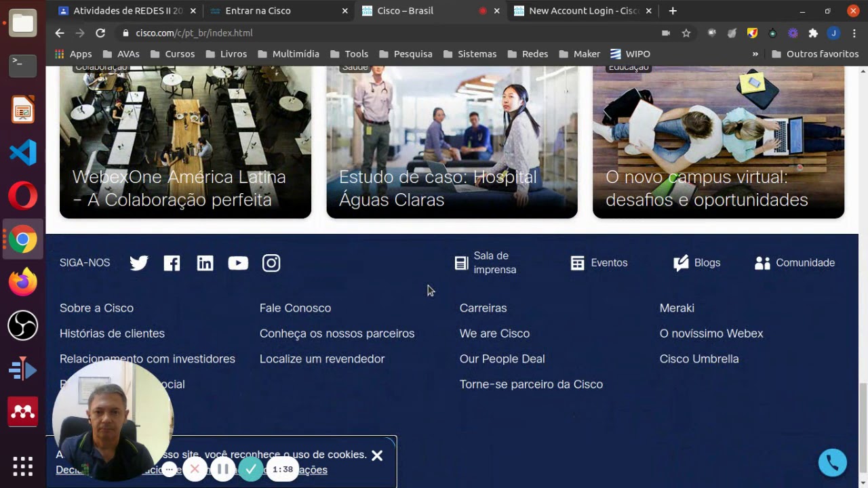The height and width of the screenshot is (488, 868).
Task: Open the WIPO bookmark
Action: (630, 54)
